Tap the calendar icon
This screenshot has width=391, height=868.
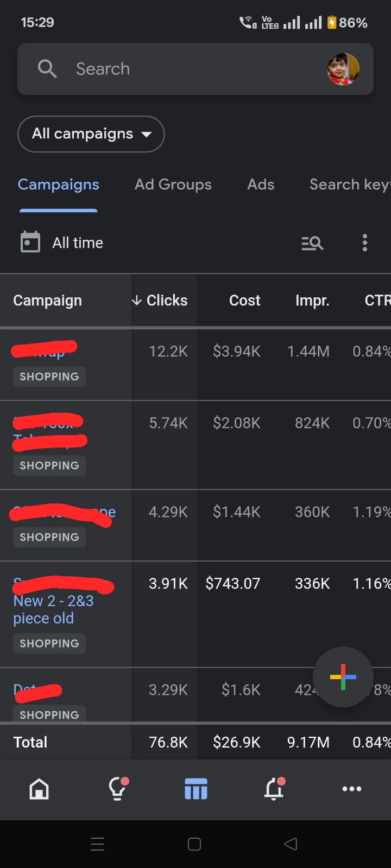click(30, 242)
